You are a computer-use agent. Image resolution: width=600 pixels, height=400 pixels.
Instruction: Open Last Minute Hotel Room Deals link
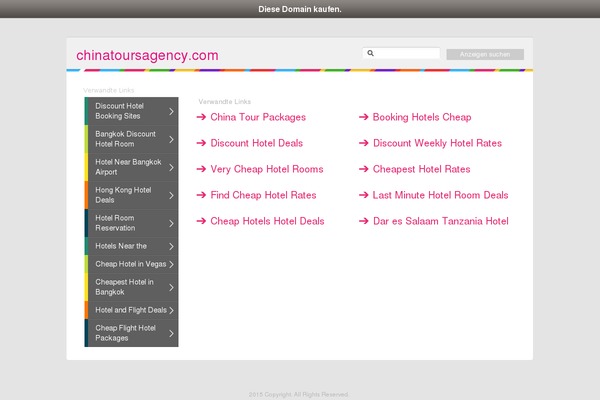pos(440,195)
